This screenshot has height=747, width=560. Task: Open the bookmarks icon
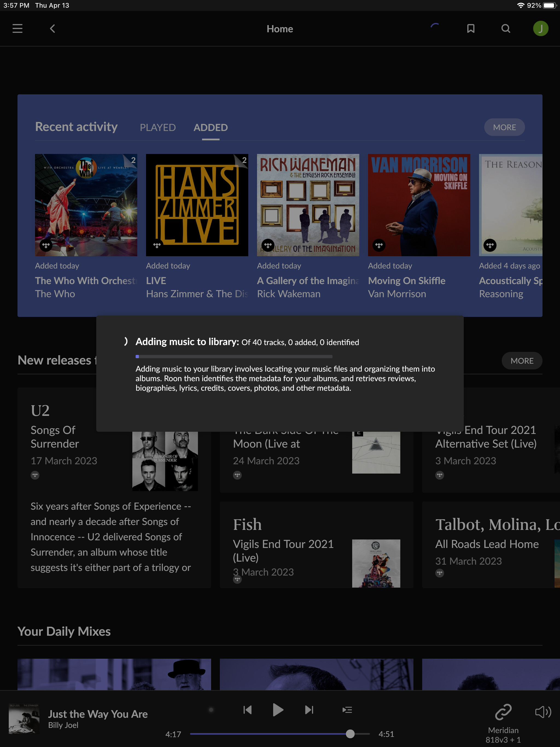coord(471,29)
